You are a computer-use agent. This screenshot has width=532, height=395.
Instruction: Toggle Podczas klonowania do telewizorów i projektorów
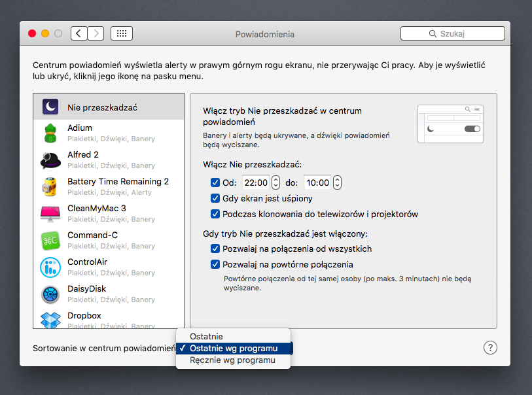pyautogui.click(x=215, y=214)
